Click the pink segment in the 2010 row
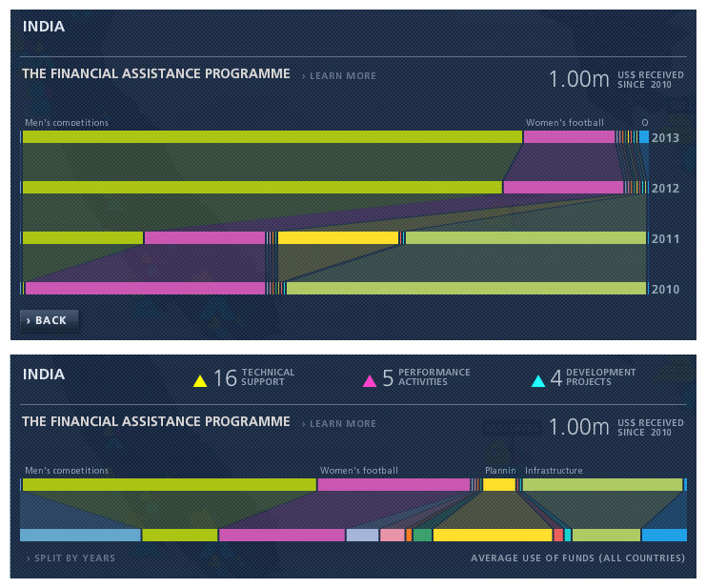 [x=145, y=288]
